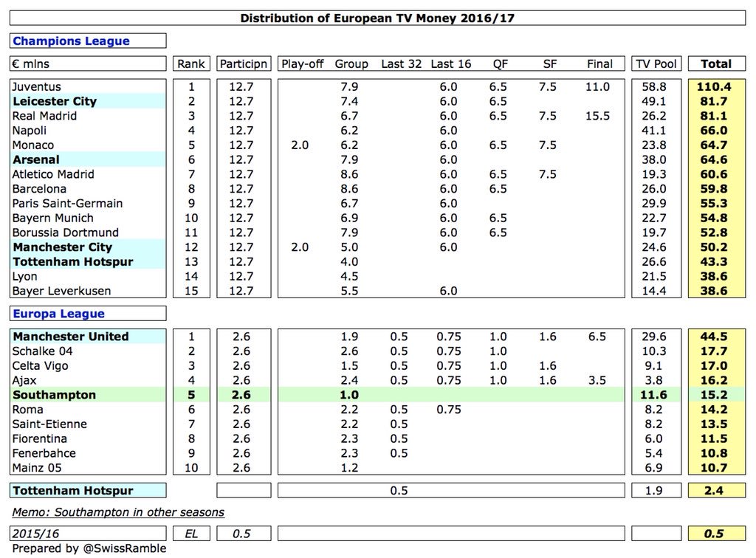Select the 'Saint-Etienne' team name
This screenshot has height=558, width=756.
(x=49, y=424)
